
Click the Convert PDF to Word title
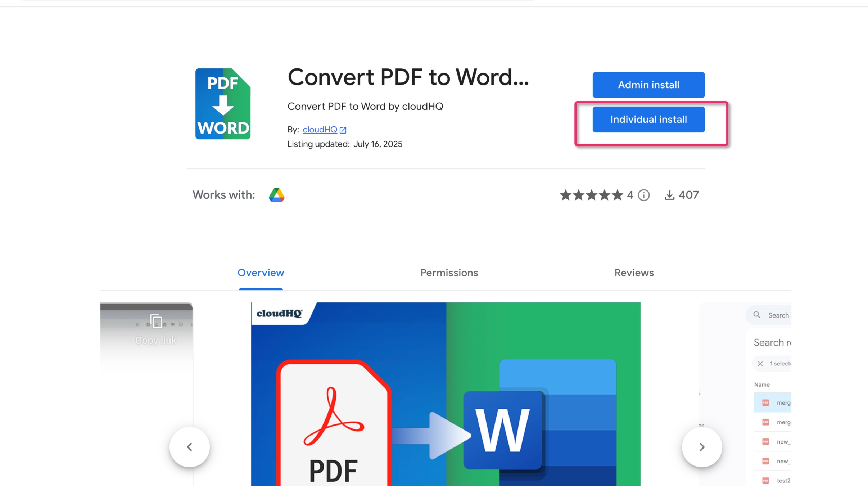408,77
